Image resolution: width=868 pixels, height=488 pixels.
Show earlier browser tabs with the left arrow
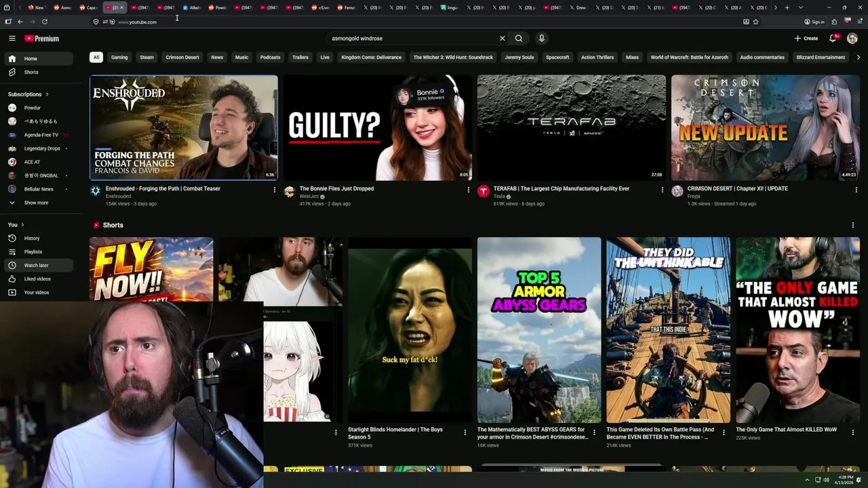[20, 7]
